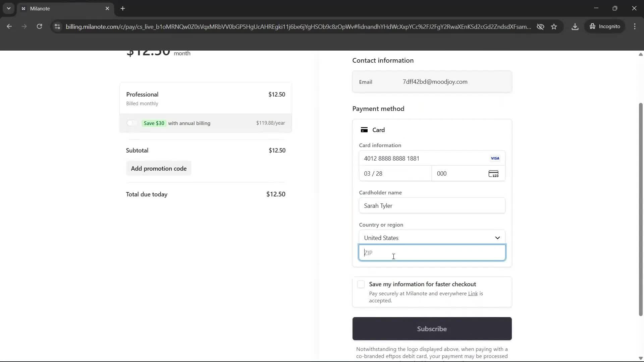Click the Subscribe button
The width and height of the screenshot is (644, 362).
tap(432, 329)
